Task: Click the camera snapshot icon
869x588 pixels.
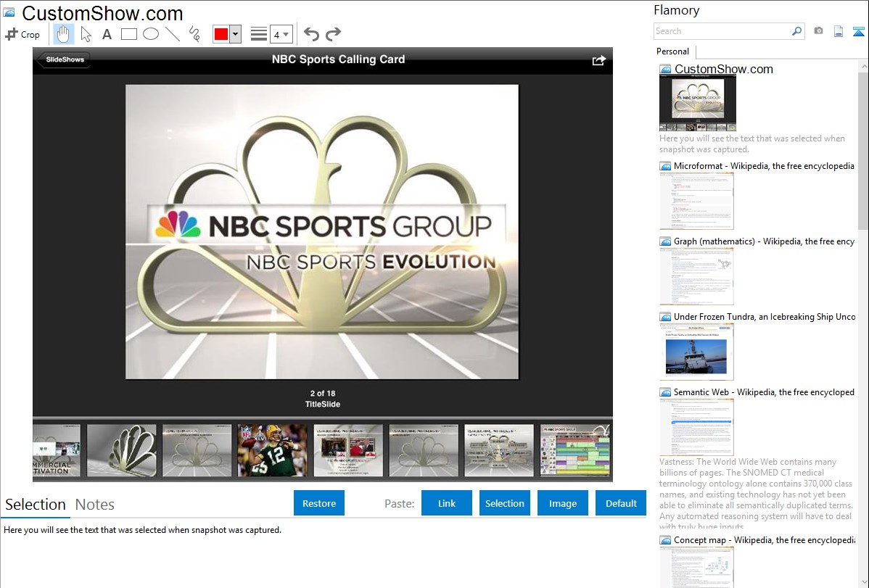Action: click(x=818, y=31)
